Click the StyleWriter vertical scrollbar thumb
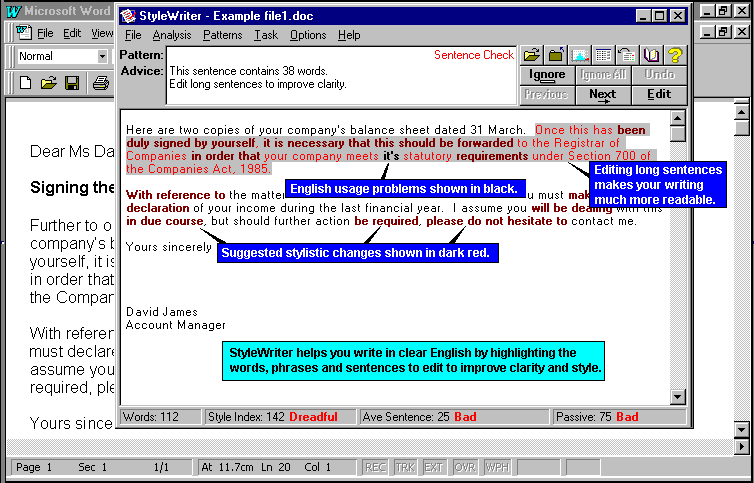 [678, 133]
